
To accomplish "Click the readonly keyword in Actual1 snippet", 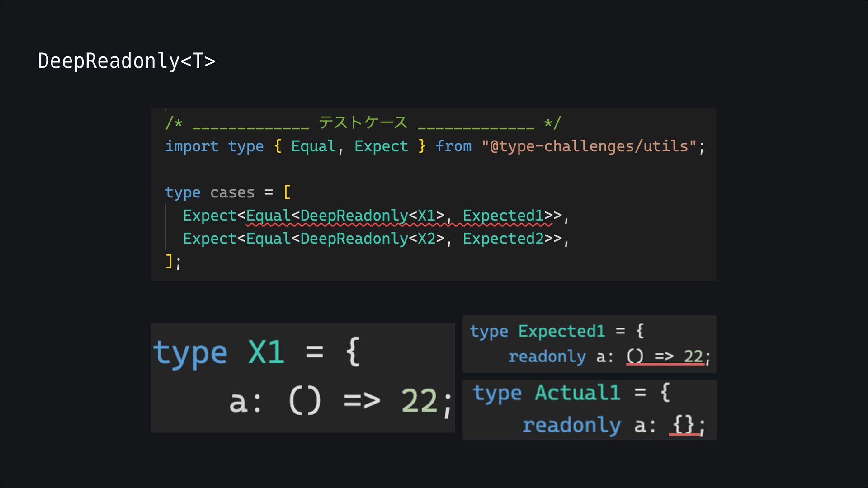I will coord(571,425).
